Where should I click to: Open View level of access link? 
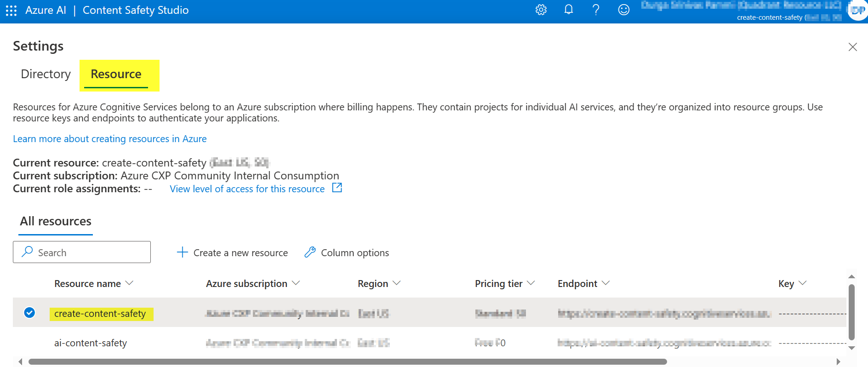(247, 189)
